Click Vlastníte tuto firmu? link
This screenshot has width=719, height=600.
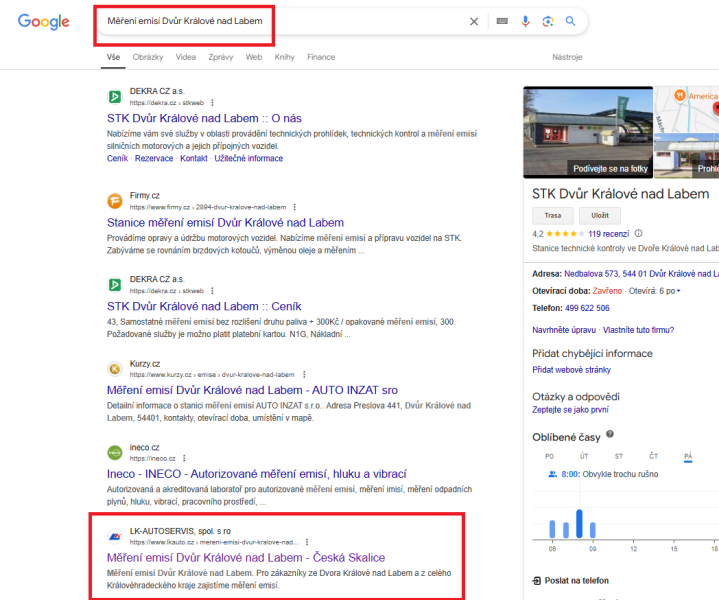pyautogui.click(x=638, y=330)
